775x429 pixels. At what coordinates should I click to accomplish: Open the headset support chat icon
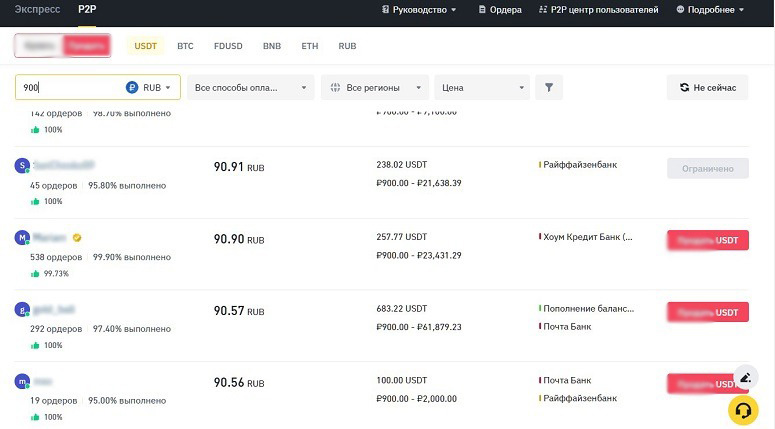click(x=743, y=410)
